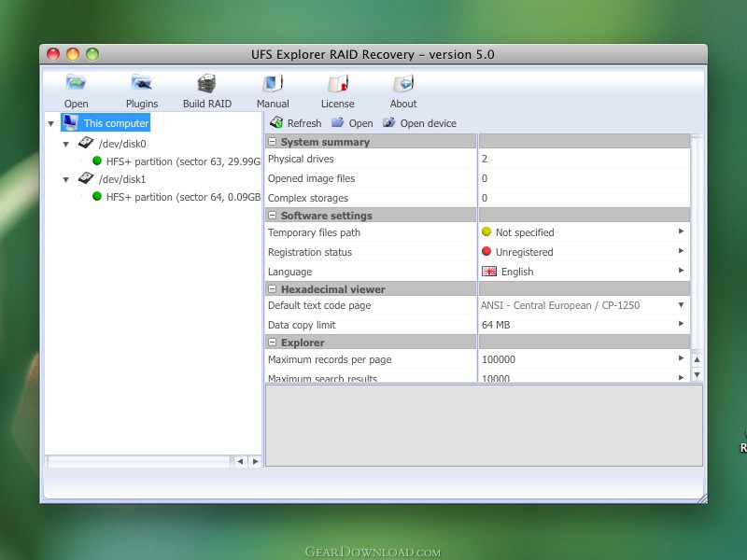Click the Refresh label
The image size is (747, 560).
pos(304,123)
